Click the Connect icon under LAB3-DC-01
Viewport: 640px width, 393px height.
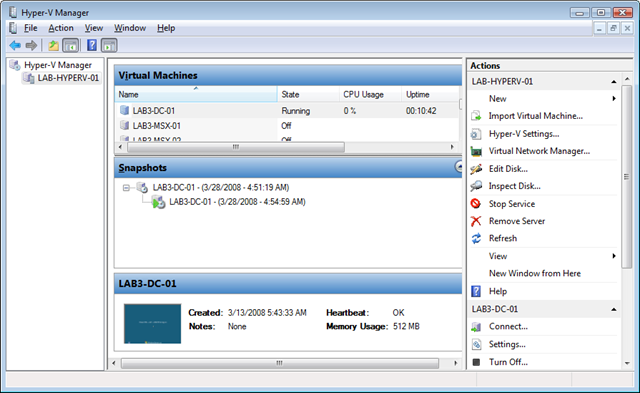click(476, 326)
